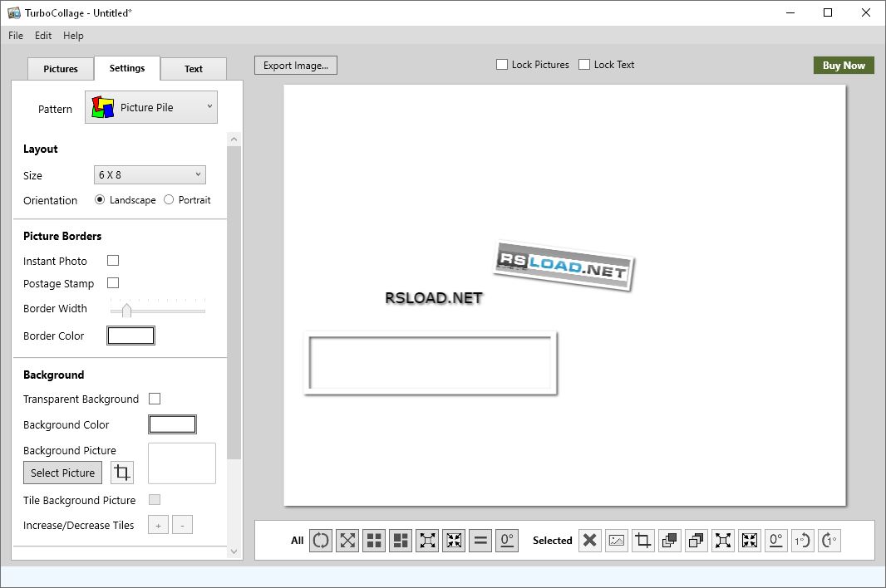
Task: Click the All equals-sign icon
Action: pyautogui.click(x=480, y=541)
